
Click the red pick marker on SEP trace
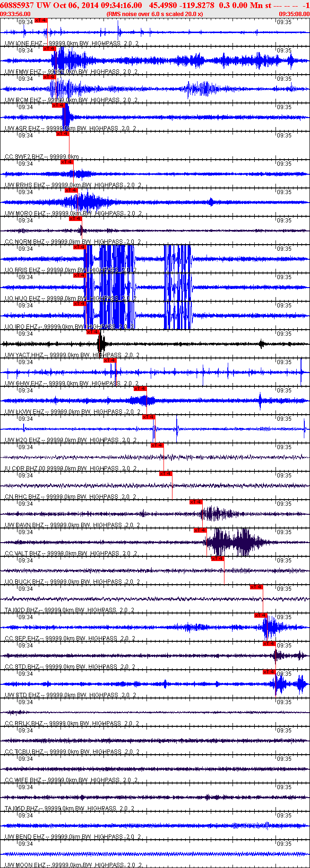pos(261,615)
